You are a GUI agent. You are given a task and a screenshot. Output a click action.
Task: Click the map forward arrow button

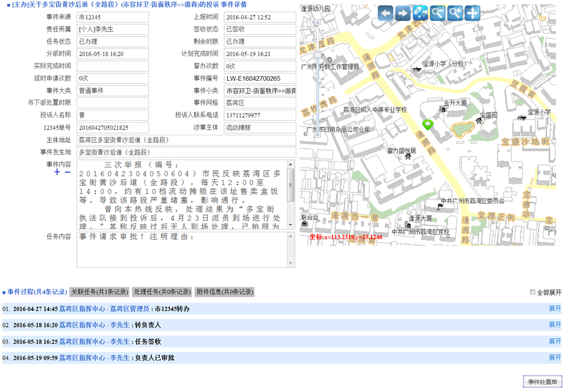402,13
